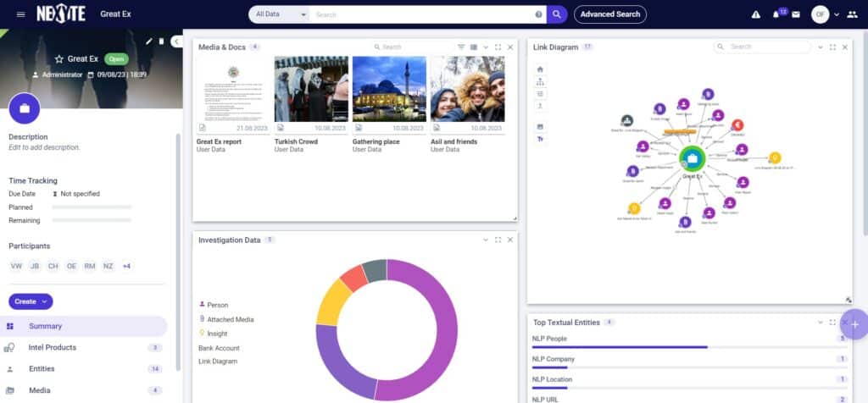Click the floating plus add button
The width and height of the screenshot is (868, 403).
click(x=854, y=324)
